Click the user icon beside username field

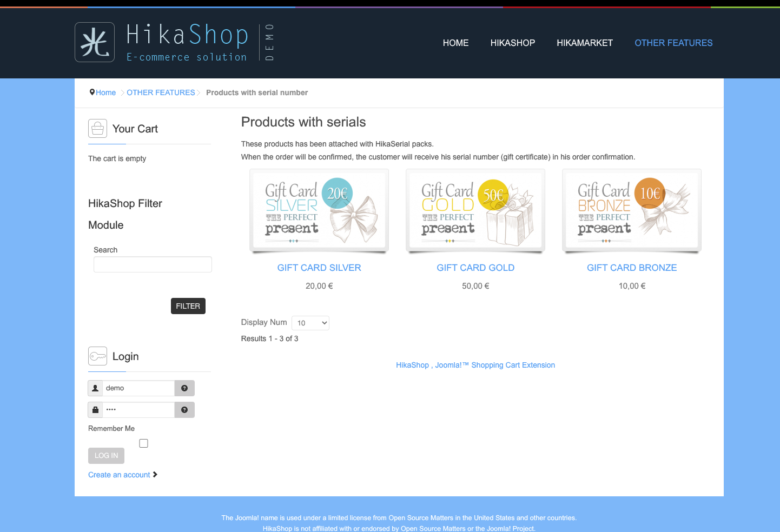95,388
